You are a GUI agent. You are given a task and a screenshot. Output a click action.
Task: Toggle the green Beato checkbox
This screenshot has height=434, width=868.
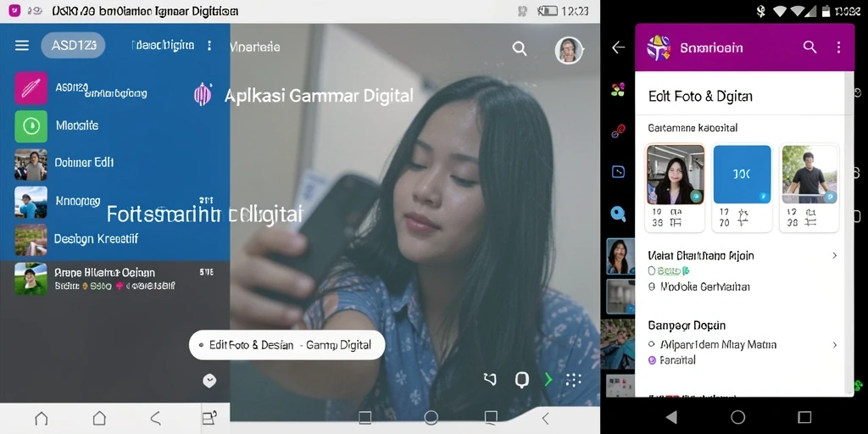point(652,271)
